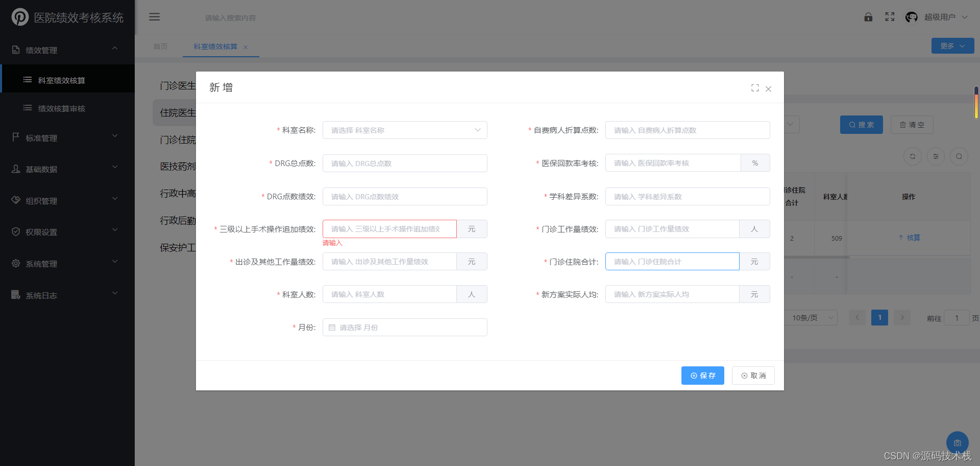Expand the 标准管理 menu
980x466 pixels.
(x=115, y=136)
